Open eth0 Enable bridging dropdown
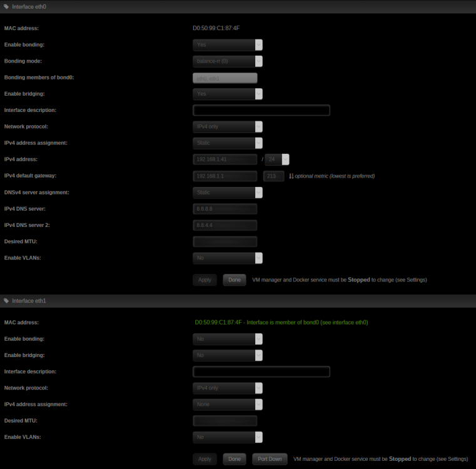476x469 pixels. click(x=228, y=94)
